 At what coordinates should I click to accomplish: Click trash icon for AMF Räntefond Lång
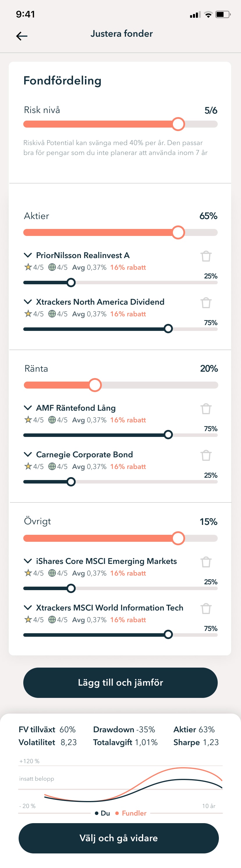click(x=206, y=409)
